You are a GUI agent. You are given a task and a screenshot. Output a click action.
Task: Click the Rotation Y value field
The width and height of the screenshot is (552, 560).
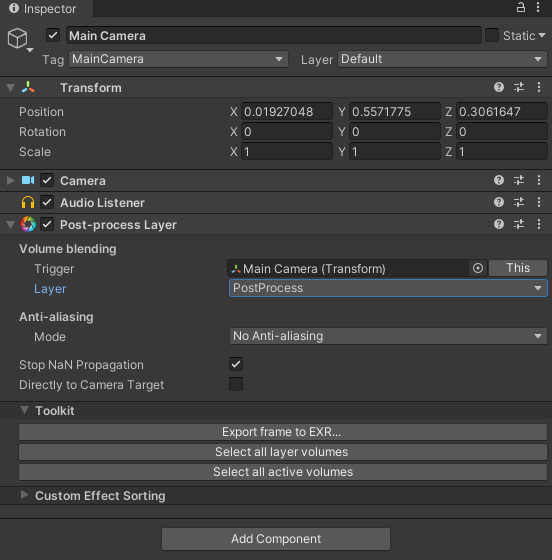[395, 132]
